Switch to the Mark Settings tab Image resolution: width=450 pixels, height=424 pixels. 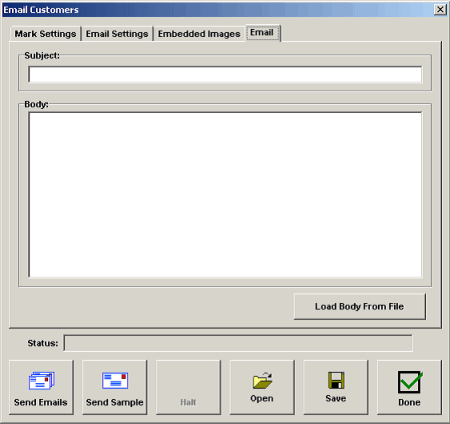click(x=45, y=34)
